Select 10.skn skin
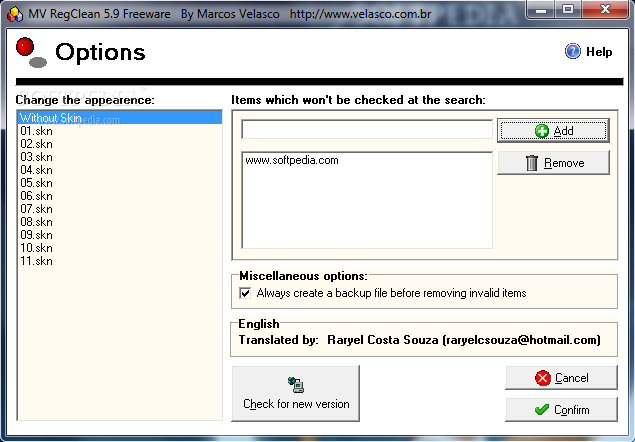 [120, 248]
